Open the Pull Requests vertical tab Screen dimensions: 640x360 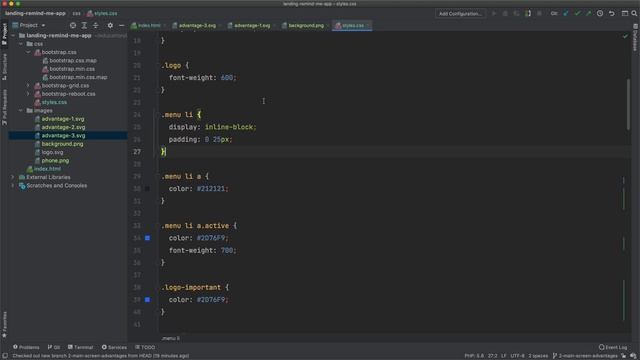(x=4, y=107)
